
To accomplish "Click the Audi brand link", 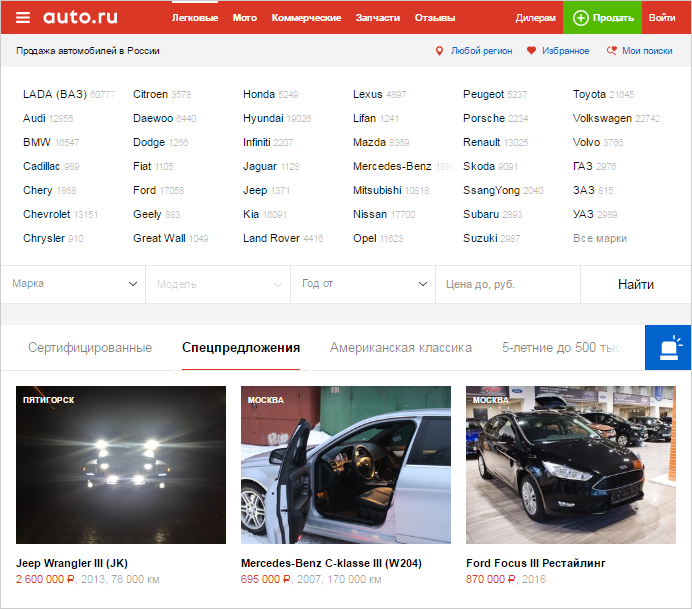I will tap(34, 118).
